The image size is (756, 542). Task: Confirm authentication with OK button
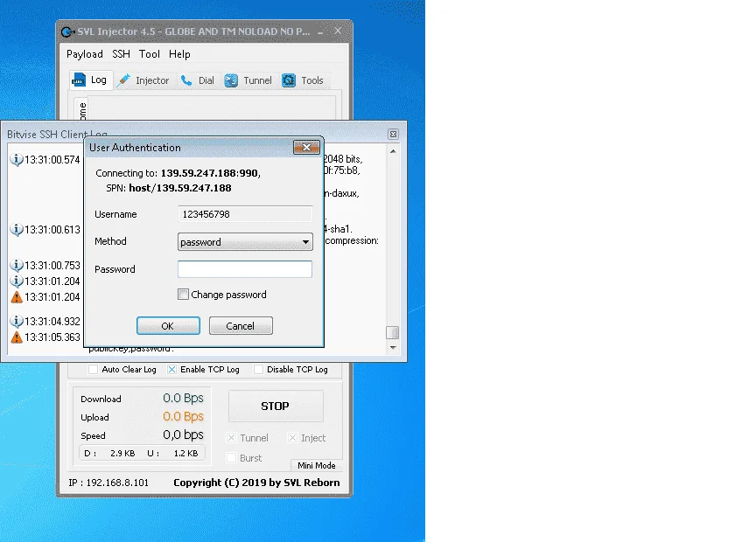pyautogui.click(x=168, y=326)
